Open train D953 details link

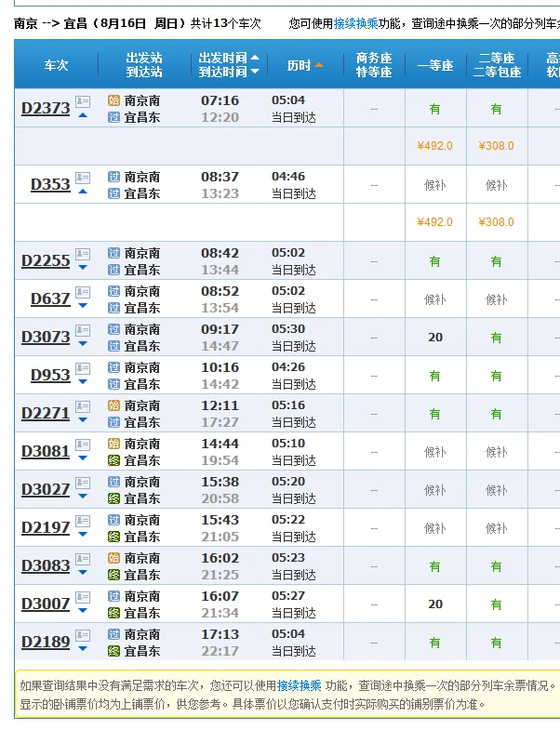[x=50, y=376]
